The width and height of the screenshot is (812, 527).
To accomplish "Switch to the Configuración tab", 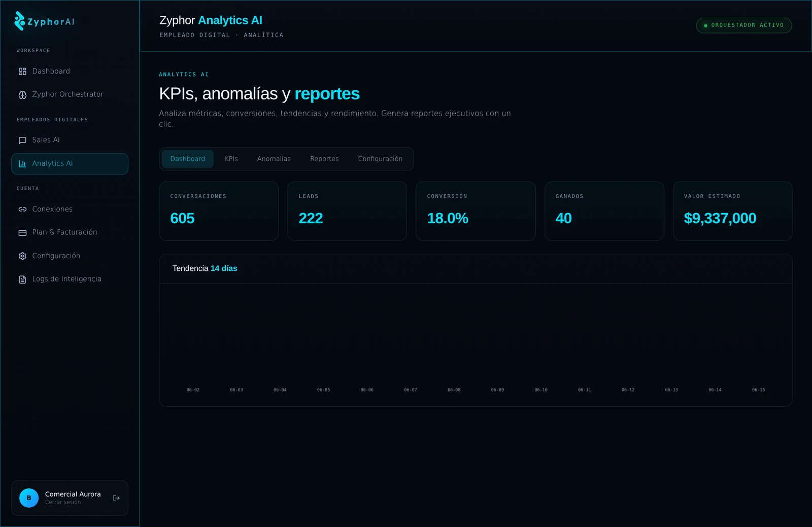I will [x=380, y=159].
